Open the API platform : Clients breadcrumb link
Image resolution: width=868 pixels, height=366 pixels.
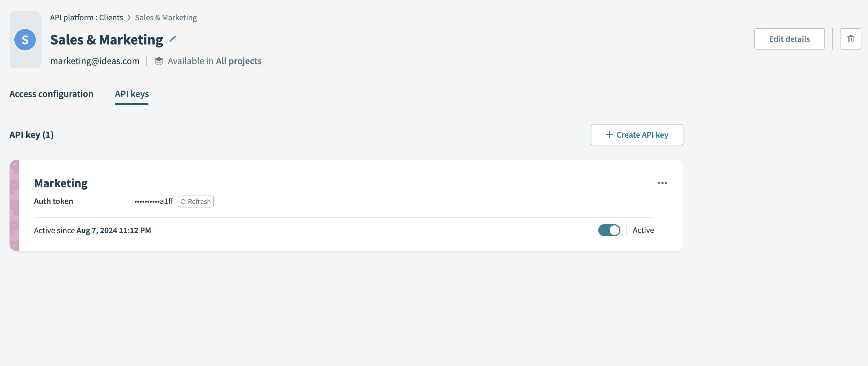(x=87, y=17)
